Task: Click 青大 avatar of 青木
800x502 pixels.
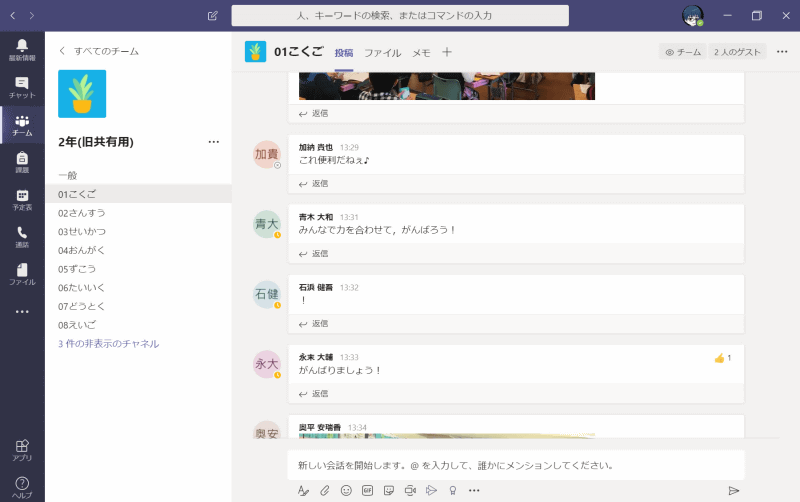Action: tap(267, 224)
